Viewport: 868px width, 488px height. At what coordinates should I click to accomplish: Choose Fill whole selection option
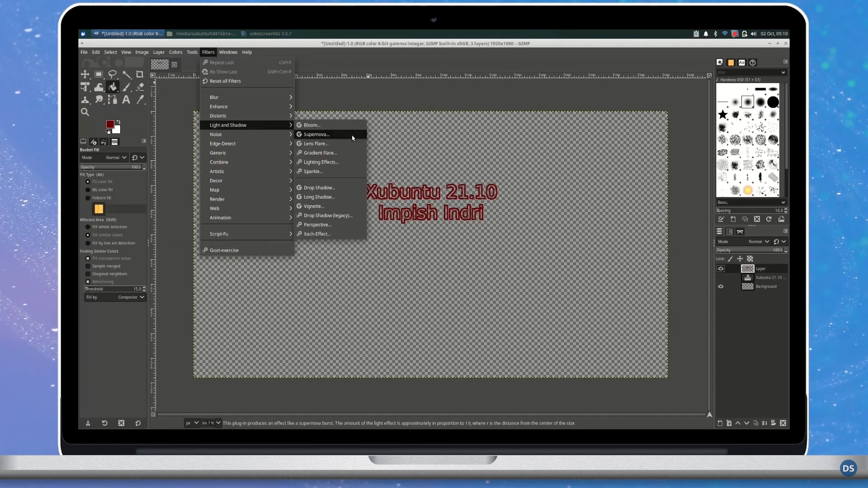click(x=88, y=227)
